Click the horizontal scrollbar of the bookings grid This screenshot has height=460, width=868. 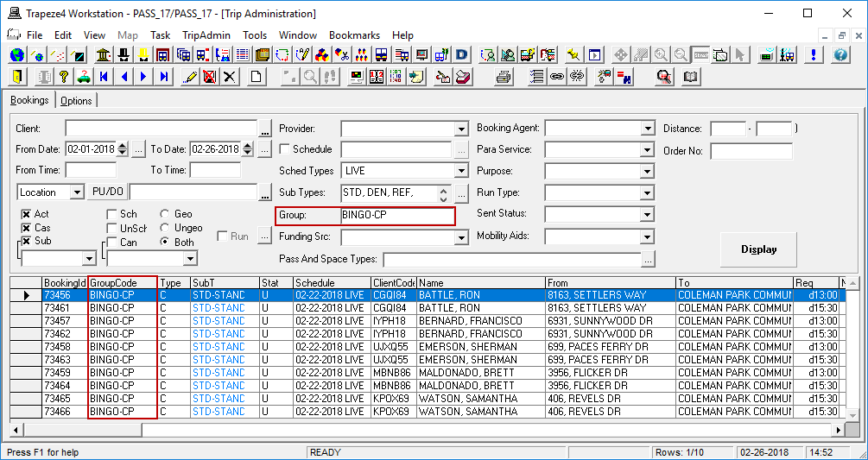pos(427,430)
